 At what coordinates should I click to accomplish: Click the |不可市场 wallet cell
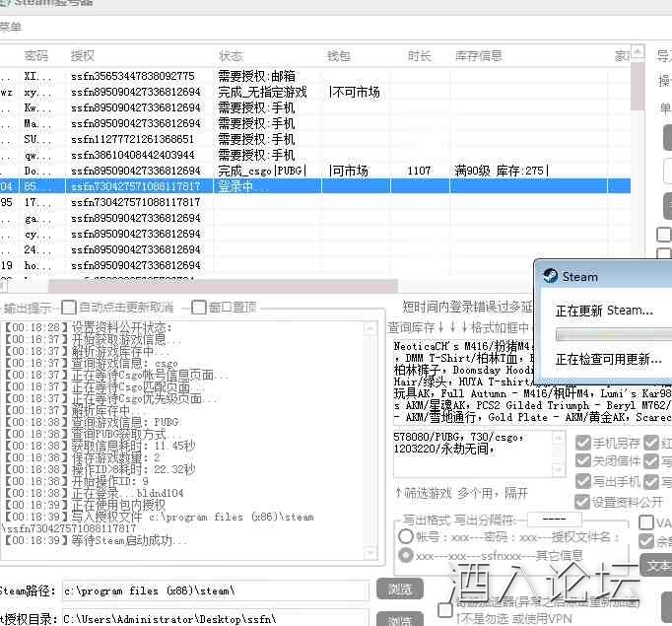coord(354,93)
